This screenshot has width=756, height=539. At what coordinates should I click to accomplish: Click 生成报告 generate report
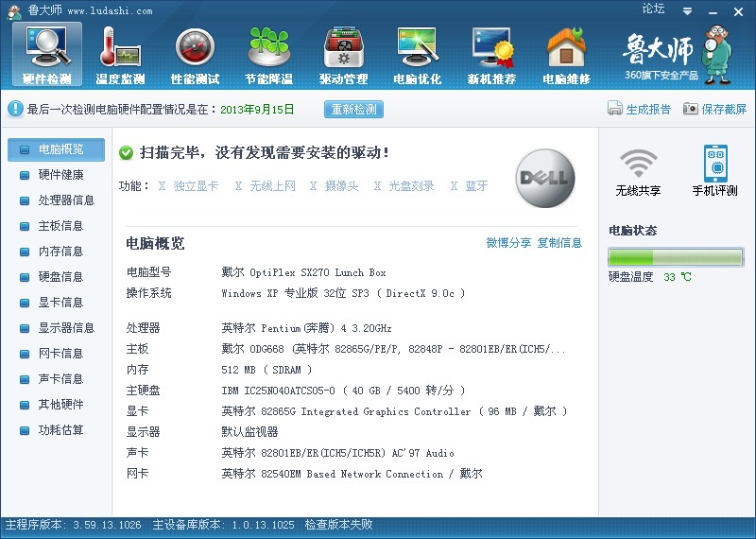(x=640, y=109)
